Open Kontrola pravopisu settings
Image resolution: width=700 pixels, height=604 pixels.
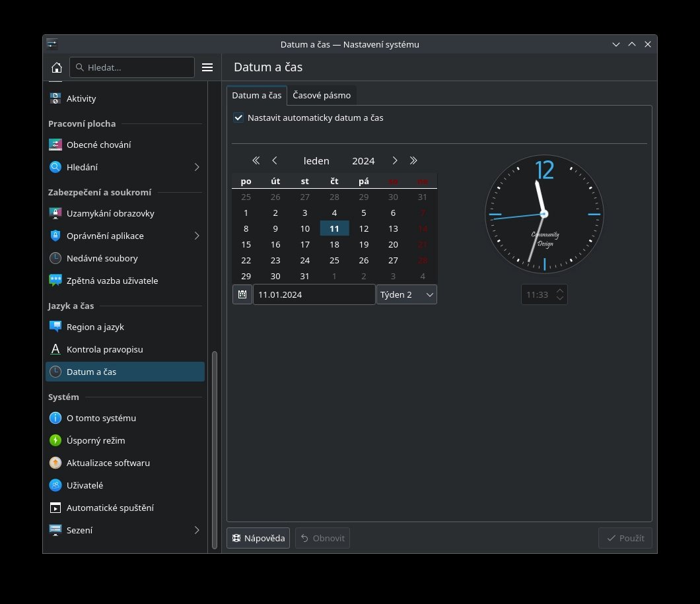coord(104,349)
